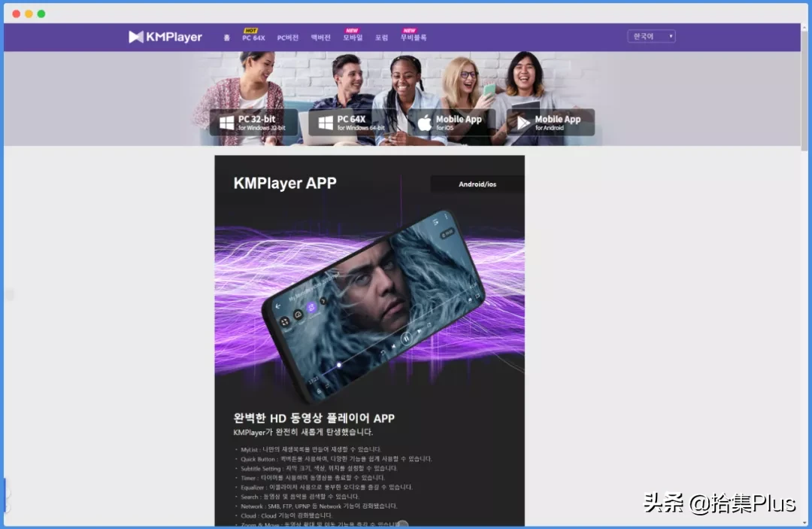Click the PC 64X for Windows 64-bit download button

click(358, 121)
